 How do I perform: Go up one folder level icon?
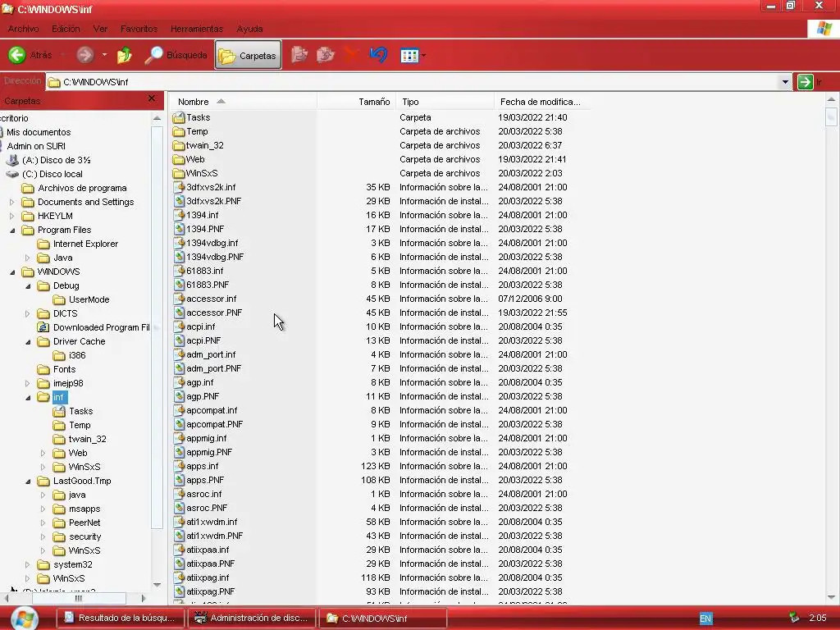coord(125,55)
